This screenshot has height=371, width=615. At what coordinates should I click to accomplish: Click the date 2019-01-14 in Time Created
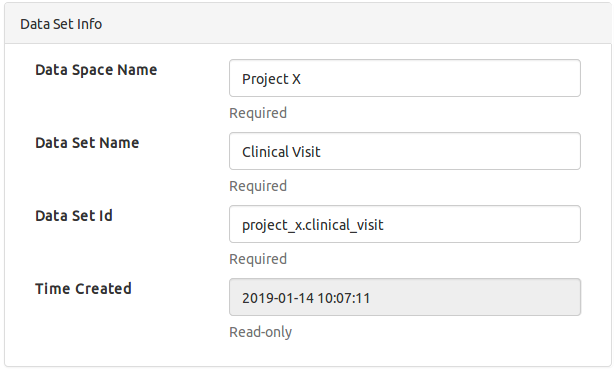coord(278,298)
